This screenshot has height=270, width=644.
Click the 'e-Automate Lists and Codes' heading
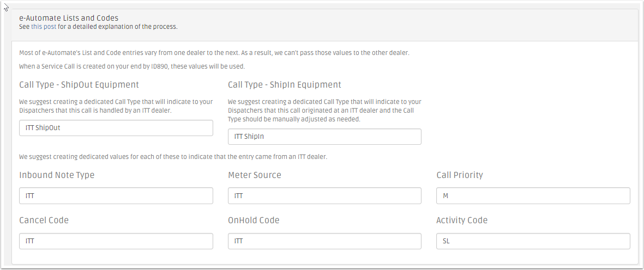click(x=69, y=18)
